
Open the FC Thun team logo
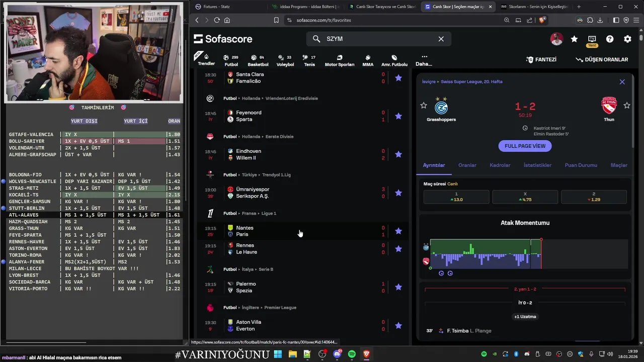click(609, 106)
